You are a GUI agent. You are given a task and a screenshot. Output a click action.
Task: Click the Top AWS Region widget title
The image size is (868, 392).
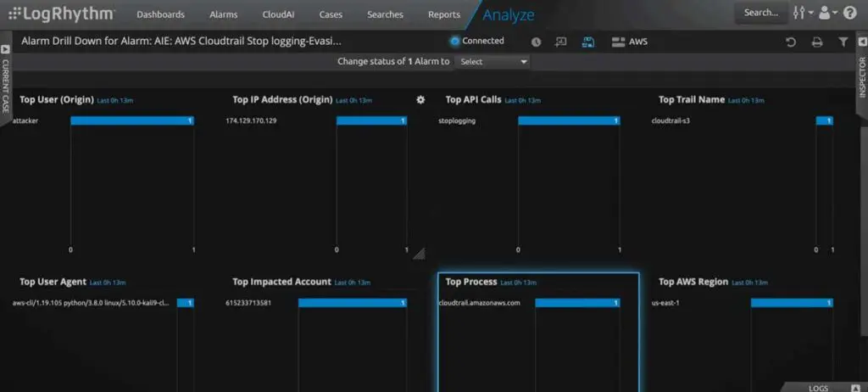pyautogui.click(x=693, y=282)
